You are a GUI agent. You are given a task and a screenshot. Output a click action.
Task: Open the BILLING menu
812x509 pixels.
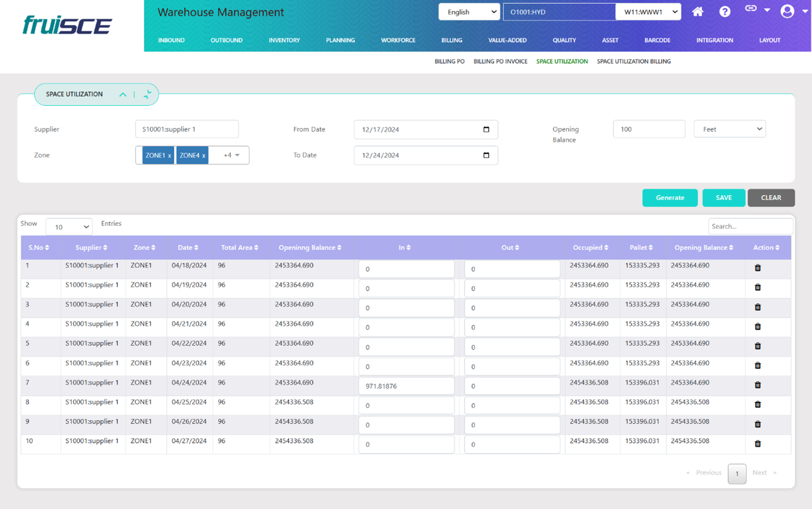point(452,40)
